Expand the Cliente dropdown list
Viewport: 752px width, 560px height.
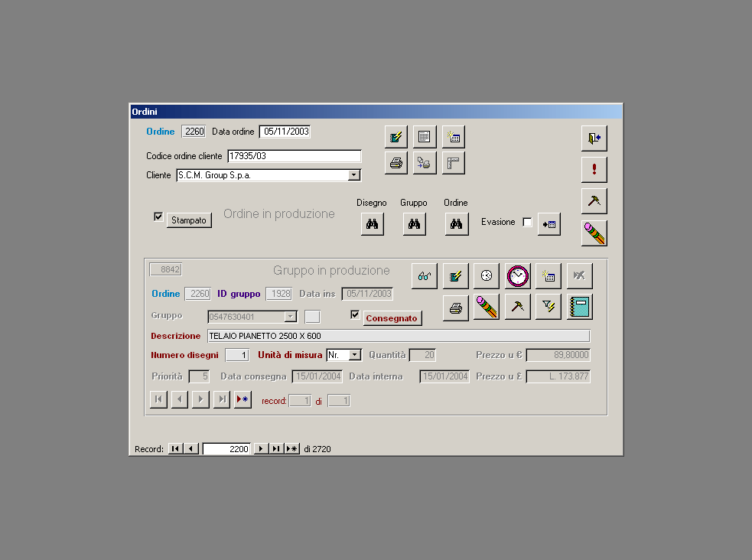[x=354, y=175]
